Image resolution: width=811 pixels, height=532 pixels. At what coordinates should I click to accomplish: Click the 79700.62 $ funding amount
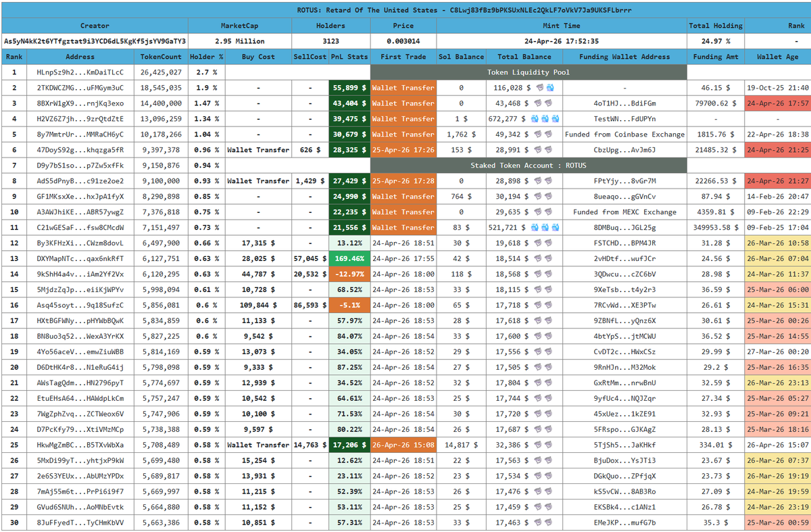tap(716, 103)
